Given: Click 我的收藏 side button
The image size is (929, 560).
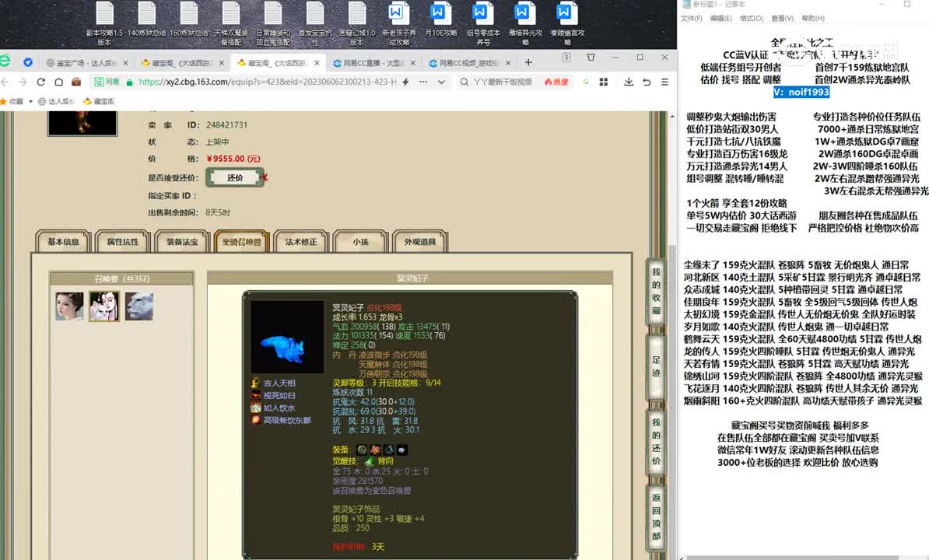Looking at the screenshot, I should [x=656, y=291].
